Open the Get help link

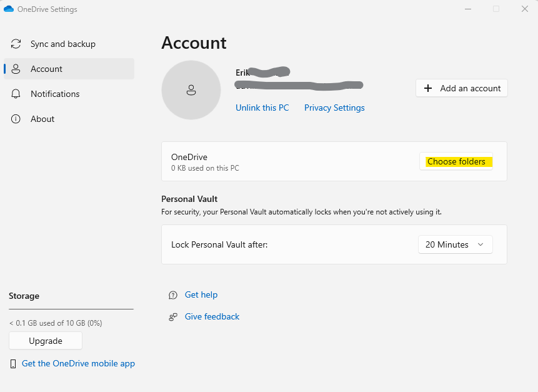(x=201, y=295)
